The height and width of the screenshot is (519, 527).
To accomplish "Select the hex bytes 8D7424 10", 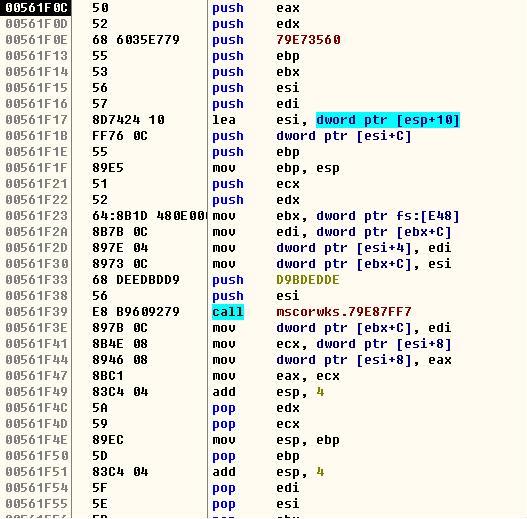I will pos(128,120).
